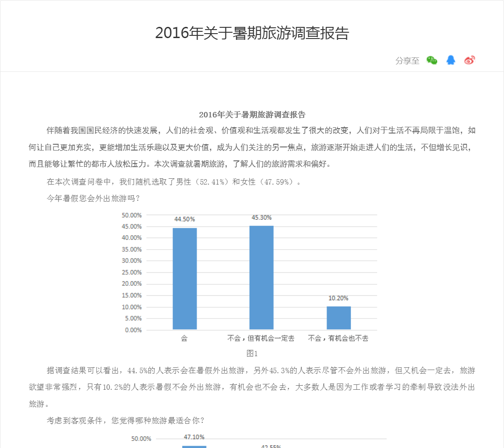Click the 0.00% y-axis tick label

(133, 330)
